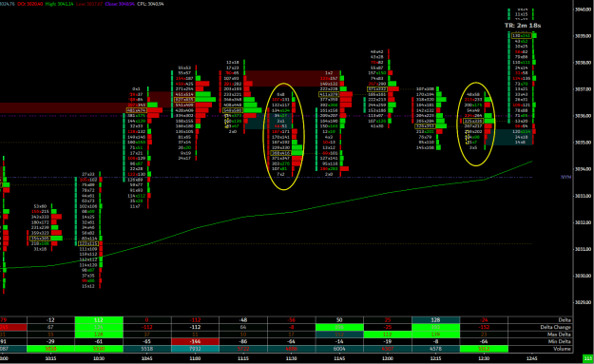Click Min Delta cell -144 highlighted red
The width and height of the screenshot is (594, 364).
[x=195, y=341]
